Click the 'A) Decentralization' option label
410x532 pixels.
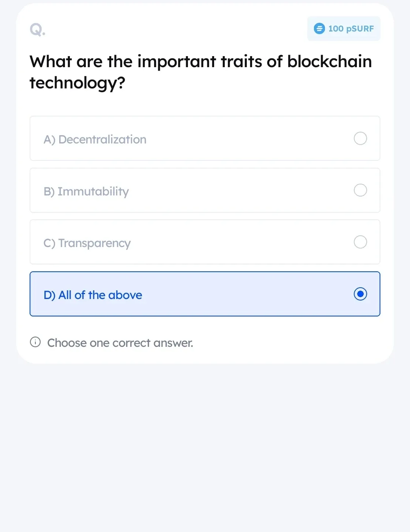click(95, 139)
